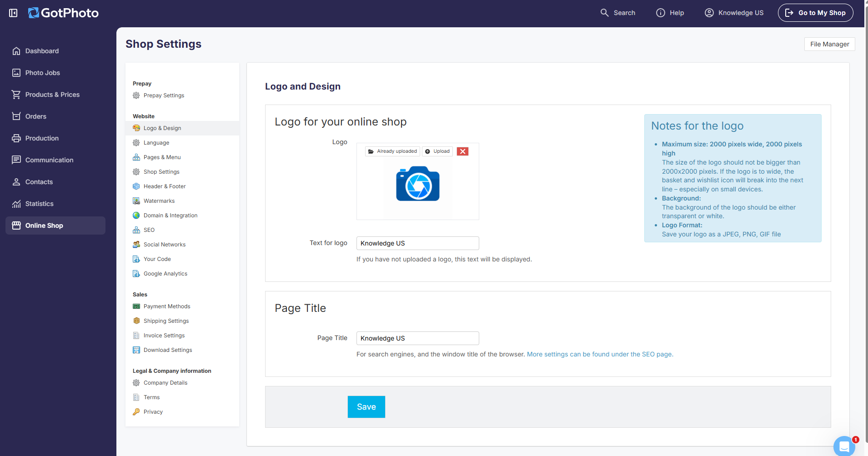The width and height of the screenshot is (868, 456).
Task: Remove logo with red X button
Action: click(462, 151)
